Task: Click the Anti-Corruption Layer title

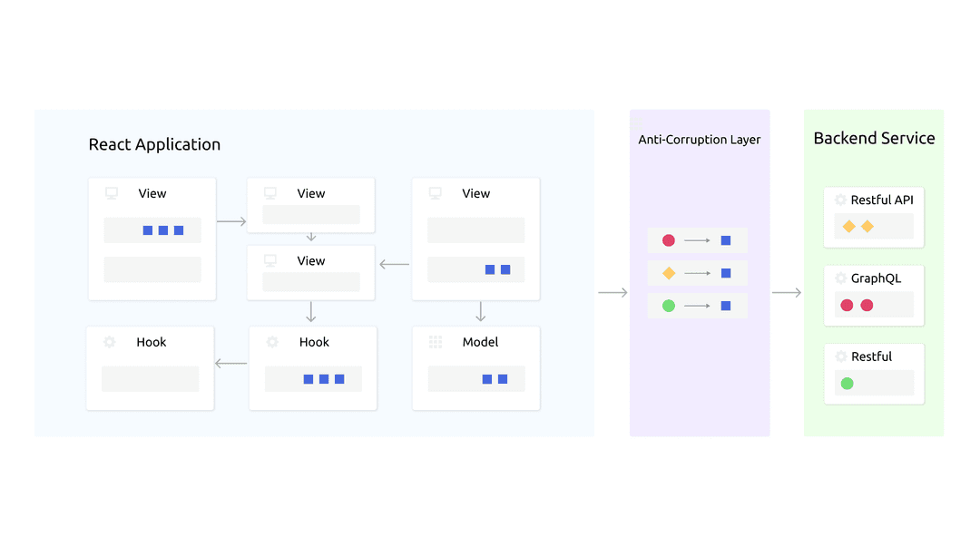Action: [x=700, y=140]
